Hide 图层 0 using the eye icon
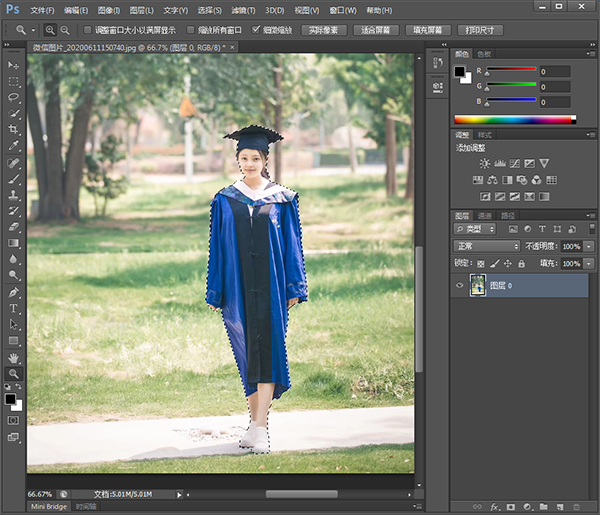Viewport: 600px width, 515px height. coord(461,285)
